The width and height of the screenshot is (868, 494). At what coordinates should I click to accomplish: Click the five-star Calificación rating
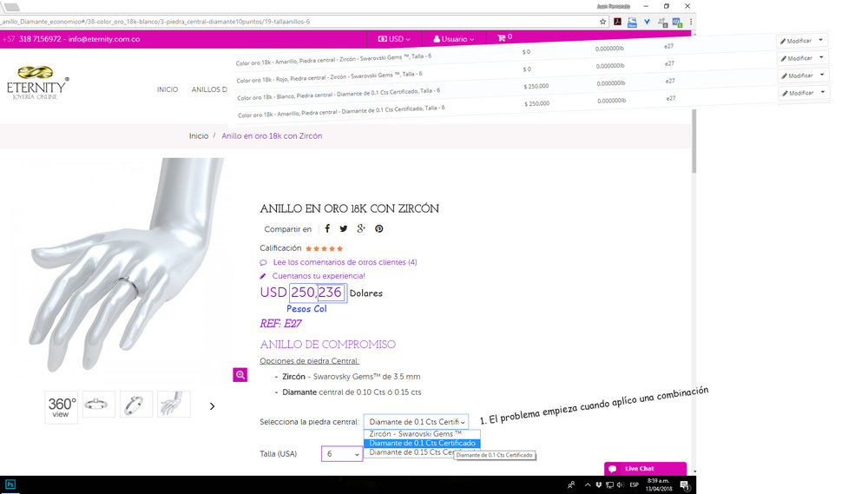(x=324, y=248)
